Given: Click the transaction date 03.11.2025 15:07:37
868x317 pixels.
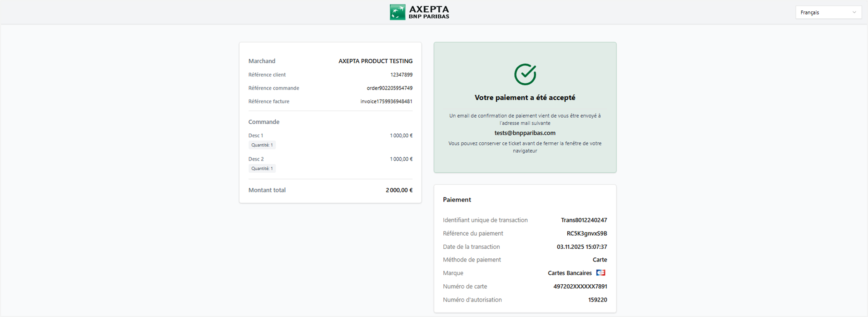Looking at the screenshot, I should [x=581, y=247].
